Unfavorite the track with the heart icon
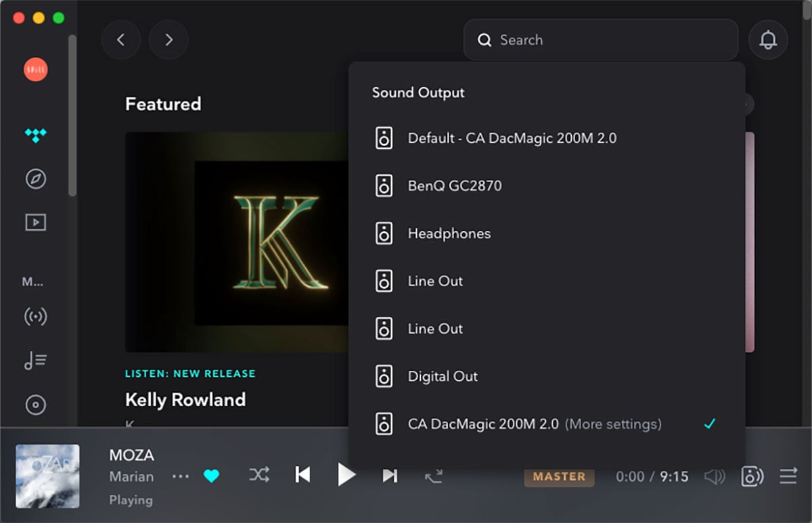812x523 pixels. point(212,476)
